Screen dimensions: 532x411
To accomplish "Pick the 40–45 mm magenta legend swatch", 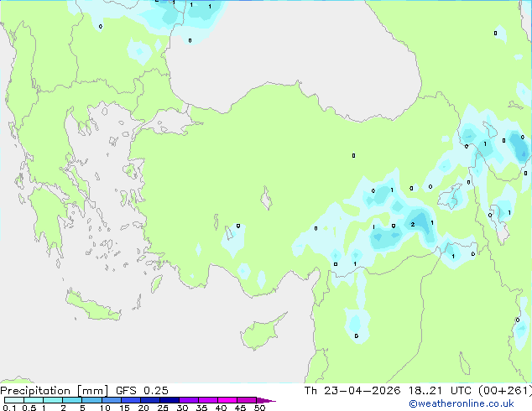I will [227, 400].
